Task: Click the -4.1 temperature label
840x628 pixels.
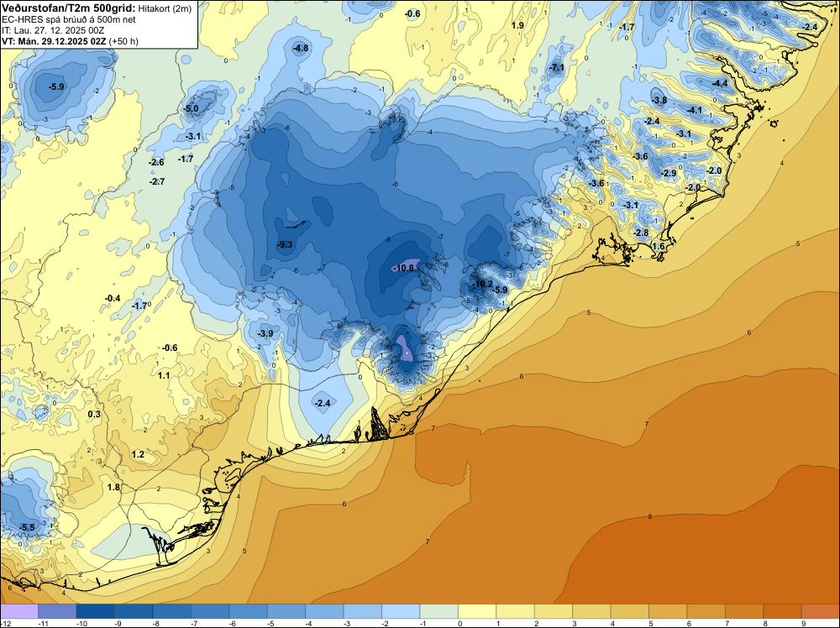Action: pos(695,110)
